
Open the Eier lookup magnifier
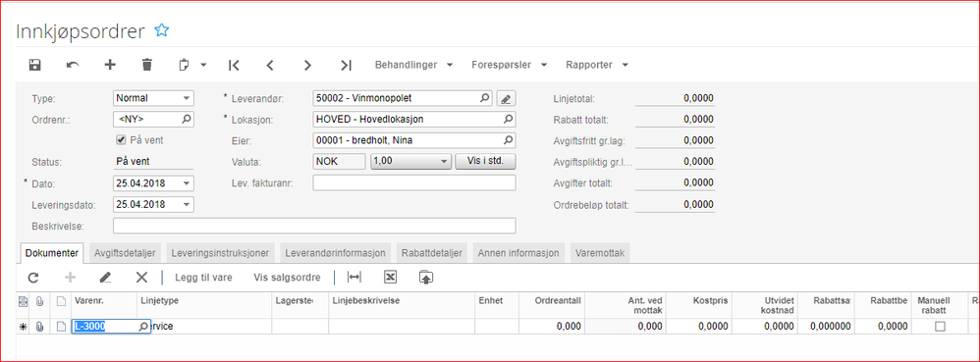point(508,140)
